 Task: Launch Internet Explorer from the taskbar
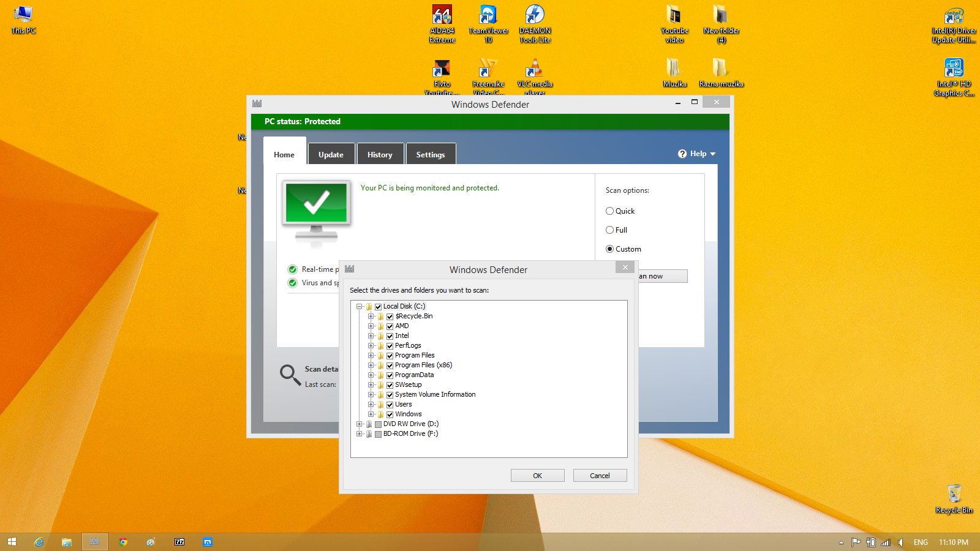click(39, 542)
